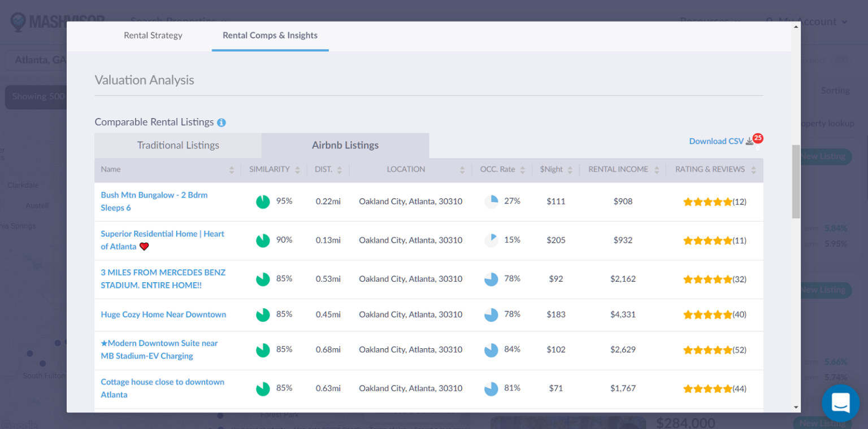Click the star rating for Huge Cozy Home
This screenshot has width=868, height=429.
(708, 314)
